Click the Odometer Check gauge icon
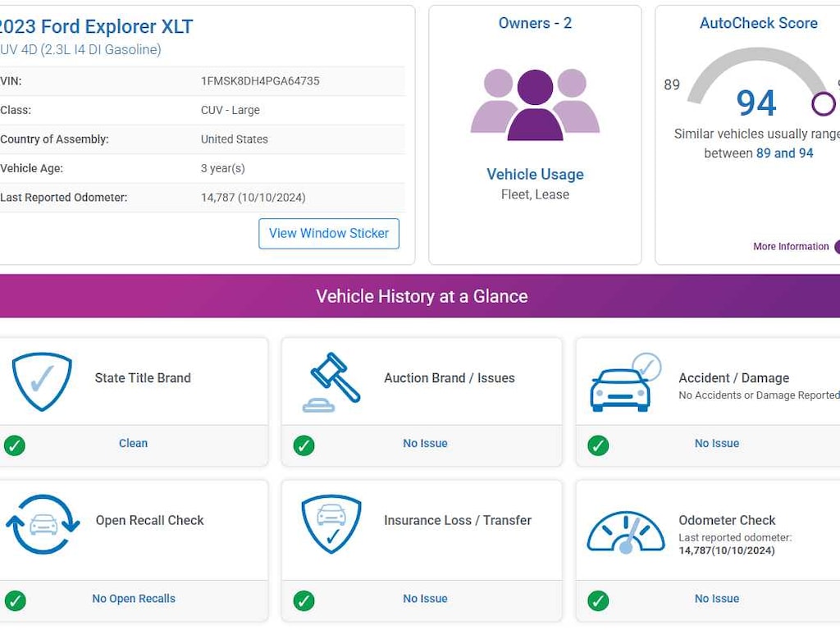This screenshot has width=840, height=630. (625, 532)
